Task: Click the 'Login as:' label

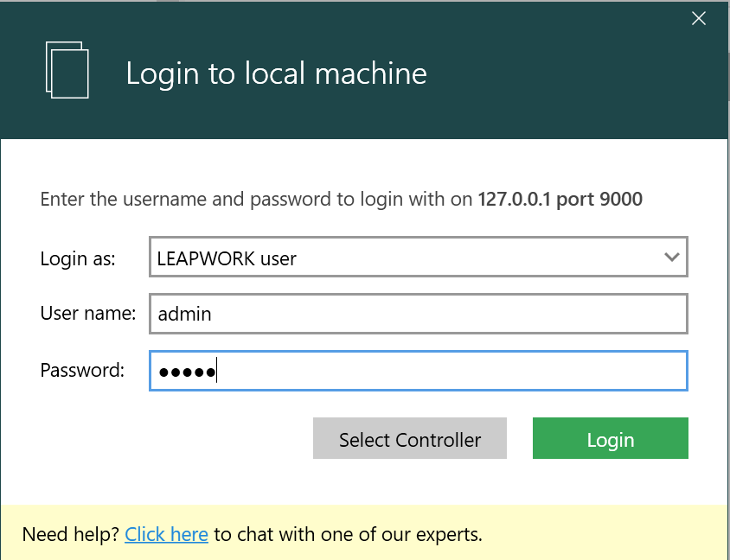Action: [x=78, y=258]
